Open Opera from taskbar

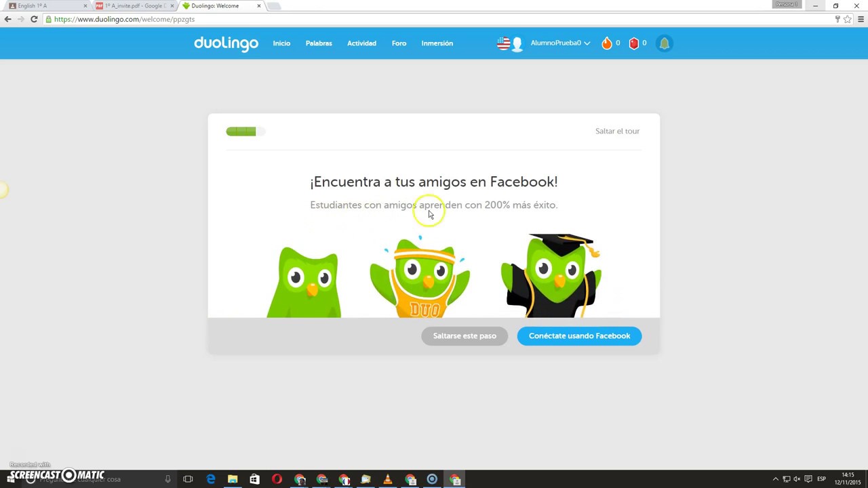[x=277, y=479]
